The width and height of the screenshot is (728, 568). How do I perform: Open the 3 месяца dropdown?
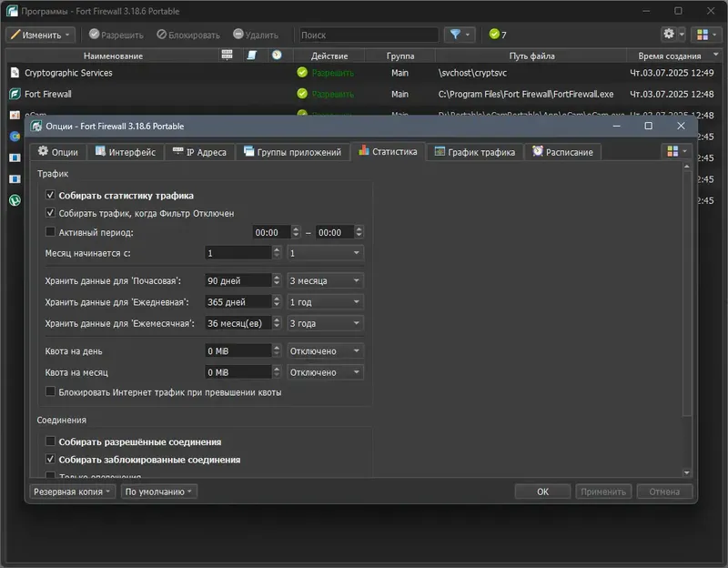tap(325, 280)
